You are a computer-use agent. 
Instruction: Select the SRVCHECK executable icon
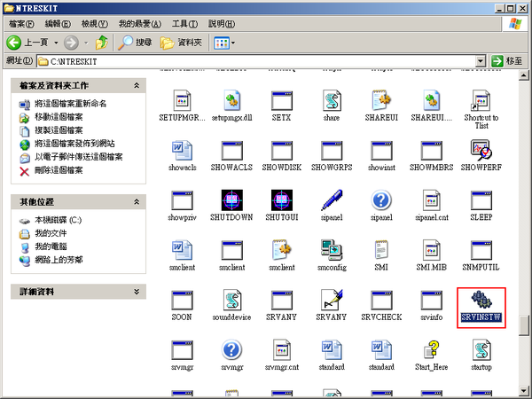[x=381, y=300]
